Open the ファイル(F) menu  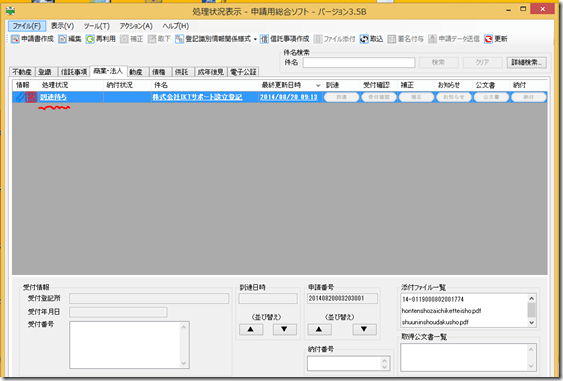pyautogui.click(x=27, y=26)
